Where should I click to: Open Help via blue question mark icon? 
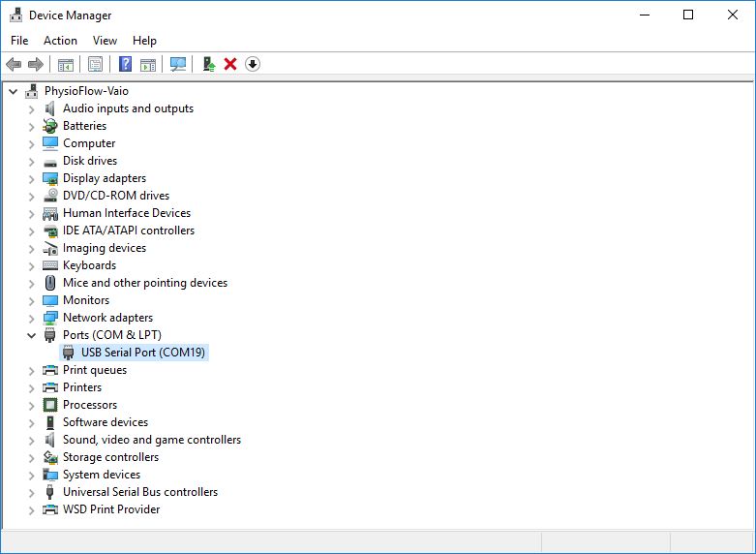coord(125,64)
